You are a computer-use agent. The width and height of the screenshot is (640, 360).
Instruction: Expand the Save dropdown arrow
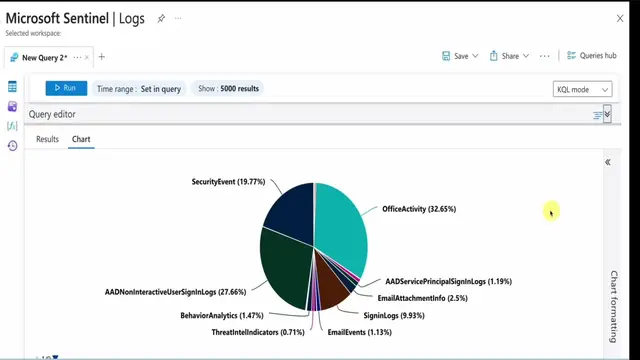click(x=475, y=56)
